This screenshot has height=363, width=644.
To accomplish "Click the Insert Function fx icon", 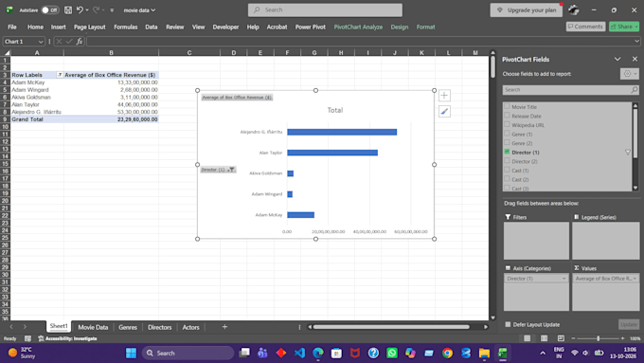I will pos(80,42).
